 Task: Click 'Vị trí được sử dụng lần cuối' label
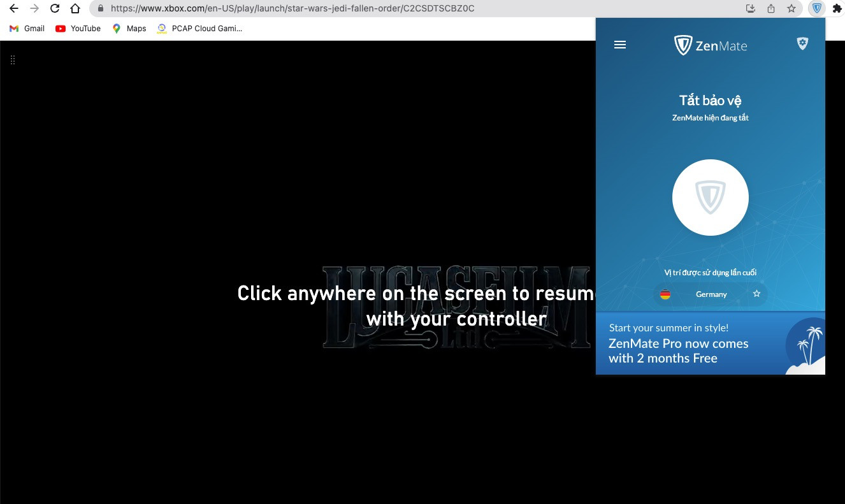click(x=711, y=273)
